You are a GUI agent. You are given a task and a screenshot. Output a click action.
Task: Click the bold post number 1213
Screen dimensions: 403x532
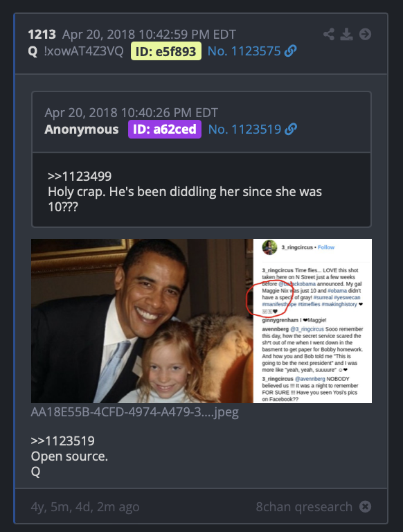tap(42, 34)
